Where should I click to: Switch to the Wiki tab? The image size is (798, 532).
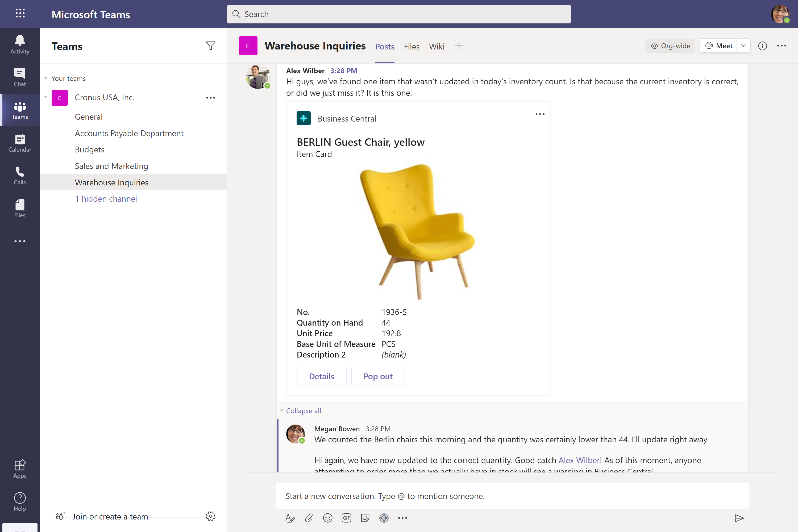click(x=437, y=46)
